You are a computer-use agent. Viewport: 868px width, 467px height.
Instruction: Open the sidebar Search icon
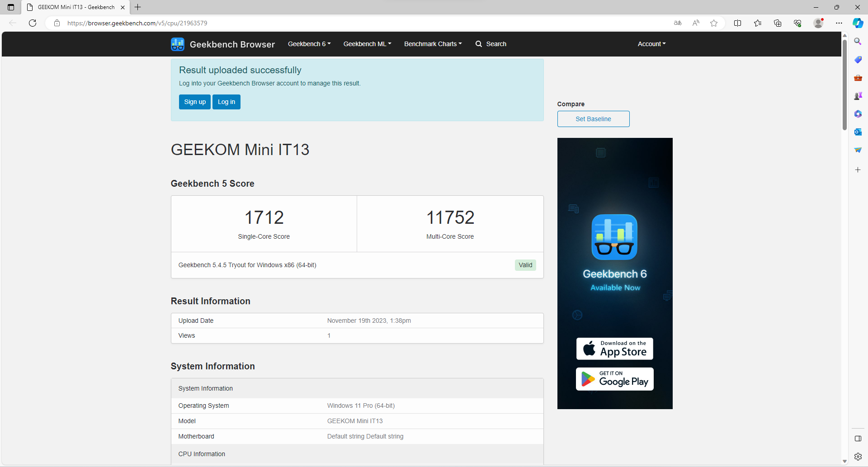[858, 42]
